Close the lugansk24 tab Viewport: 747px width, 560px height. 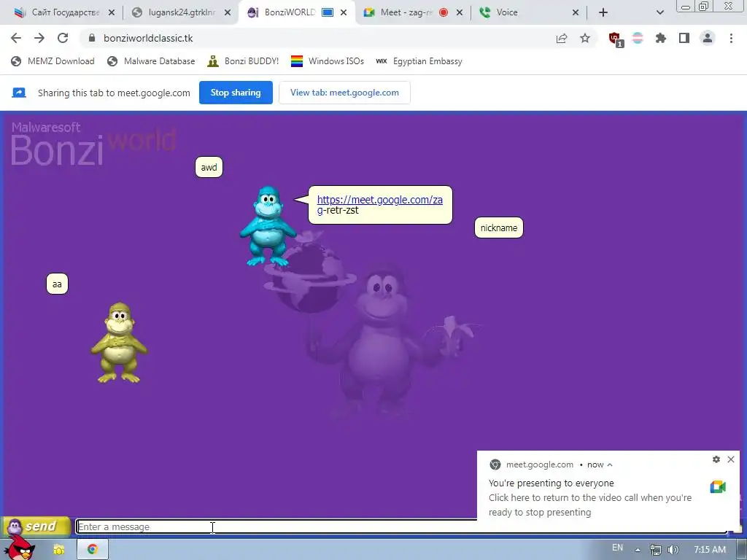point(228,12)
